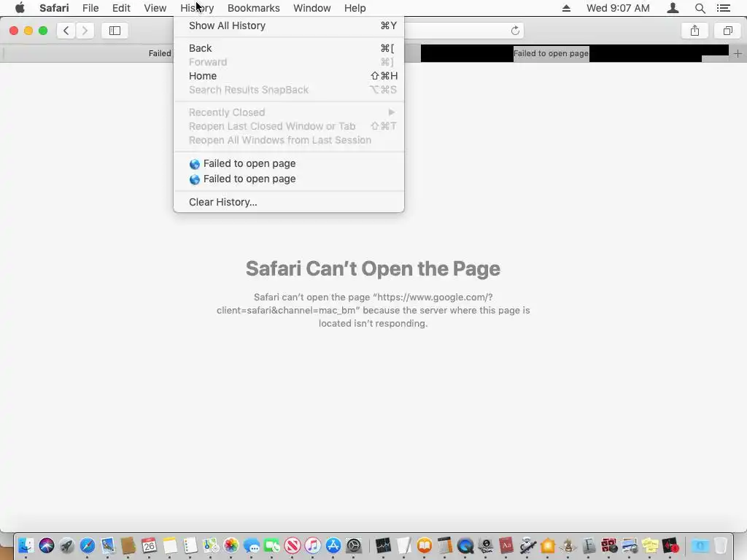Image resolution: width=747 pixels, height=560 pixels.
Task: Open Notes app in the Dock
Action: pyautogui.click(x=169, y=545)
